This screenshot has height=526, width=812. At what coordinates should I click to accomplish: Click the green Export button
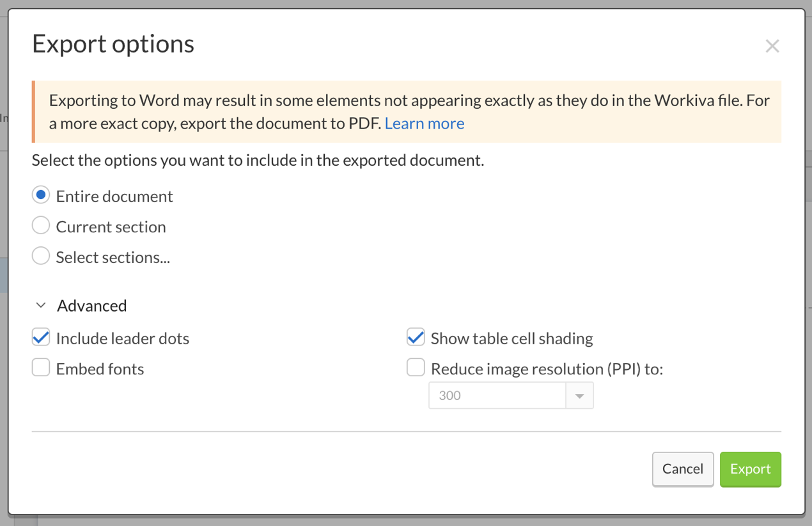750,469
